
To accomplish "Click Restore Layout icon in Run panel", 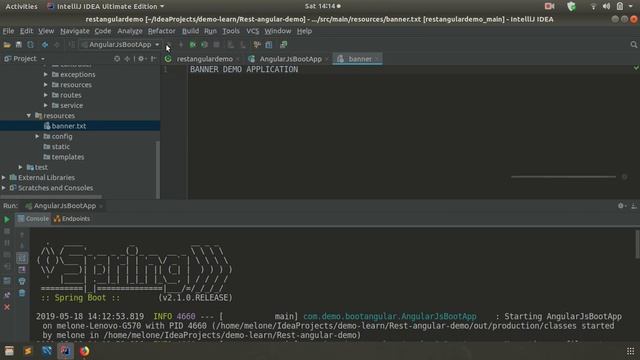I will (x=7, y=281).
